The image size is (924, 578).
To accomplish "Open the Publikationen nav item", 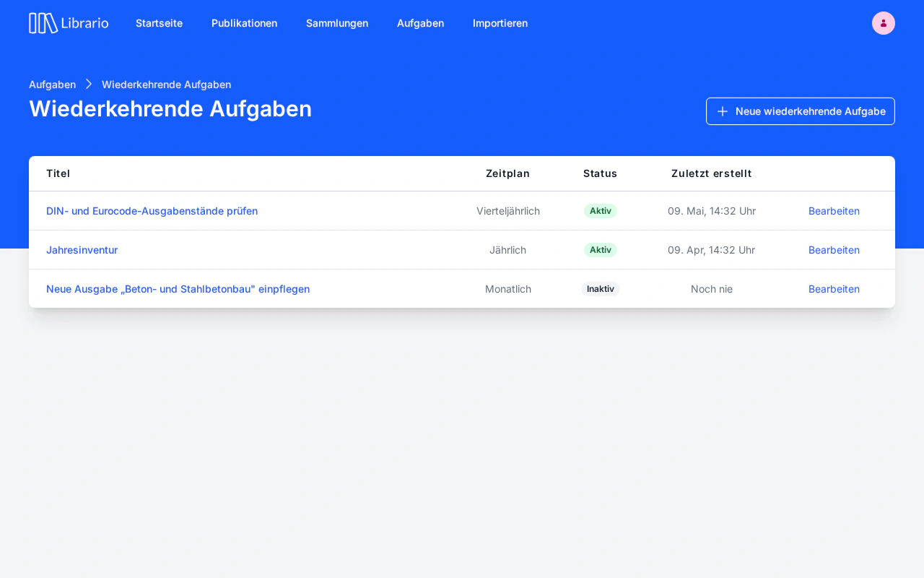I will point(244,23).
